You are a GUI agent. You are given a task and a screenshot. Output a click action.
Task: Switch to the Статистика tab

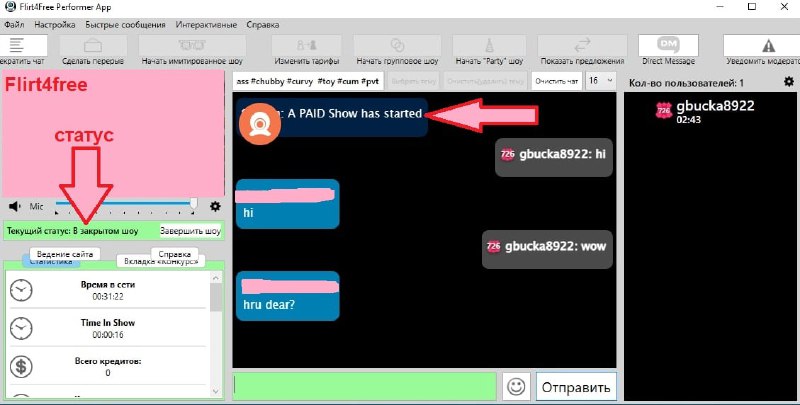pyautogui.click(x=51, y=262)
